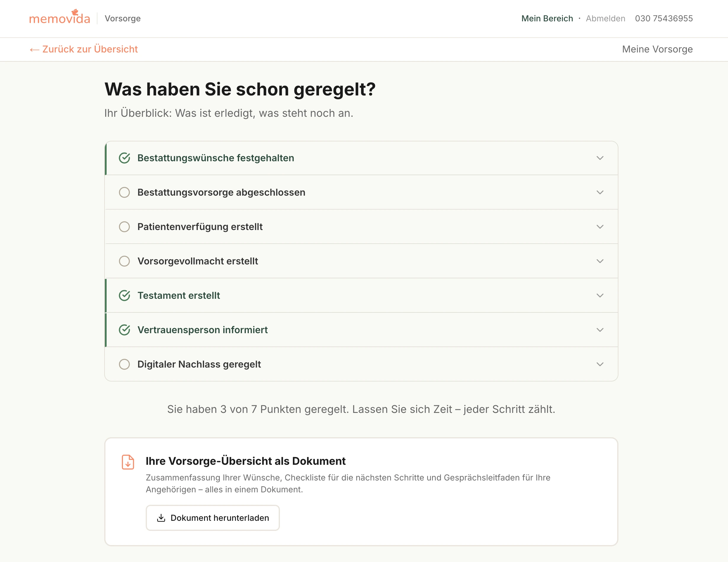Click green checkmark icon for Vertrauensperson informiert

point(124,330)
